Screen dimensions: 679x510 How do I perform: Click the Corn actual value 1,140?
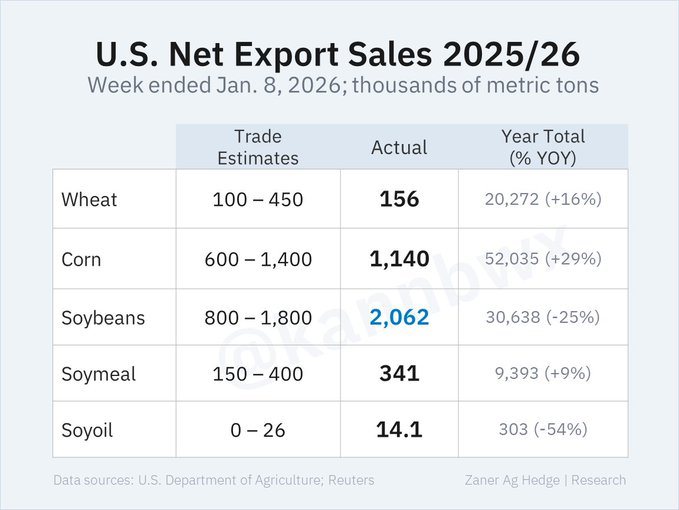coord(399,259)
